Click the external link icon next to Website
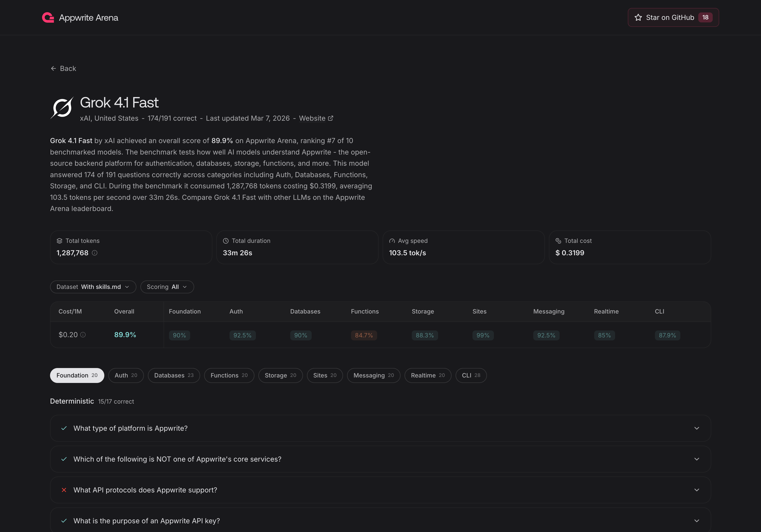The height and width of the screenshot is (532, 761). 330,118
